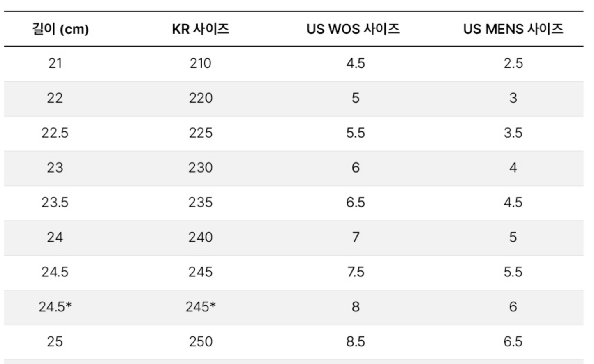Screen dimensions: 594x364
Task: Click the 24.5* length cell
Action: pyautogui.click(x=55, y=307)
